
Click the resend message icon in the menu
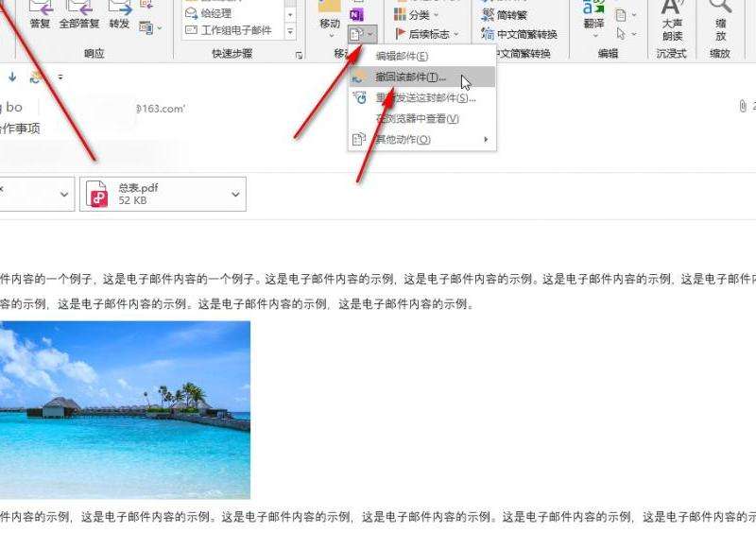tap(360, 98)
